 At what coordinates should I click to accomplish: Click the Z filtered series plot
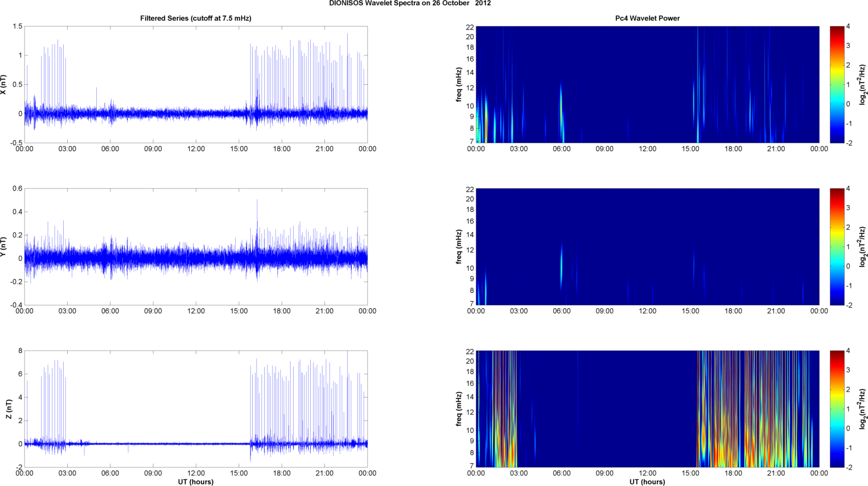pyautogui.click(x=196, y=409)
